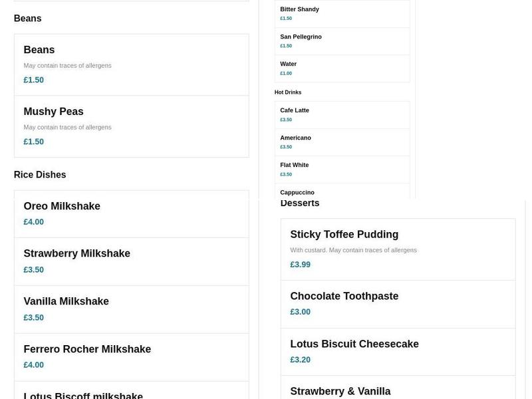
Task: Pick the Strawberry & Vanilla dessert
Action: (x=398, y=391)
